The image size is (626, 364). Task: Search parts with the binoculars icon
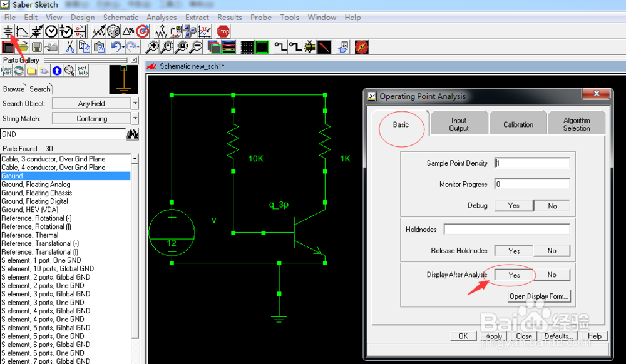pyautogui.click(x=132, y=134)
